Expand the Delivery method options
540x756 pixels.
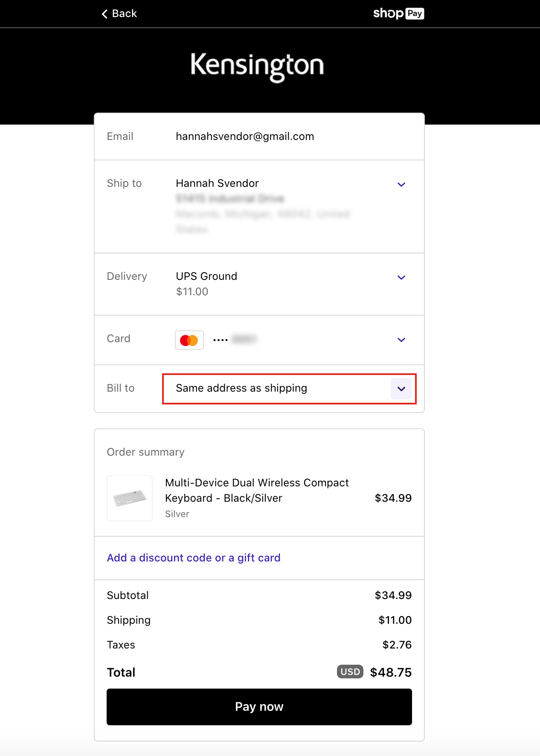[x=401, y=277]
